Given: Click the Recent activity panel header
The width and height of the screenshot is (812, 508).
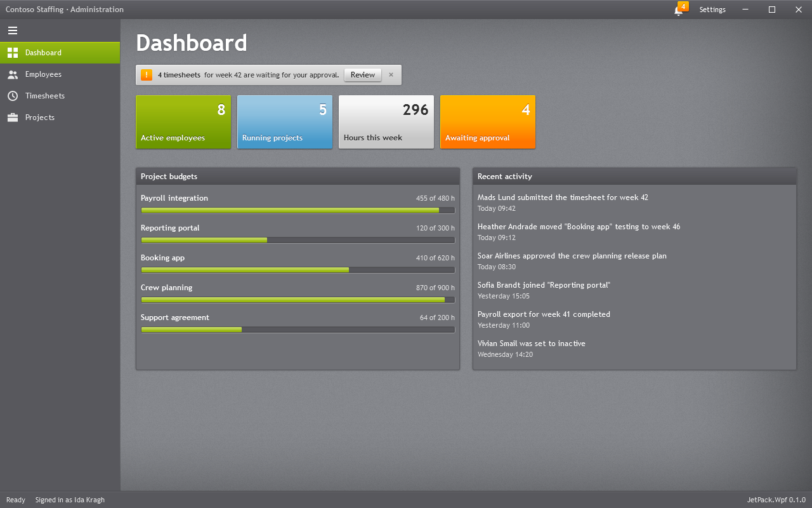Looking at the screenshot, I should coord(634,177).
